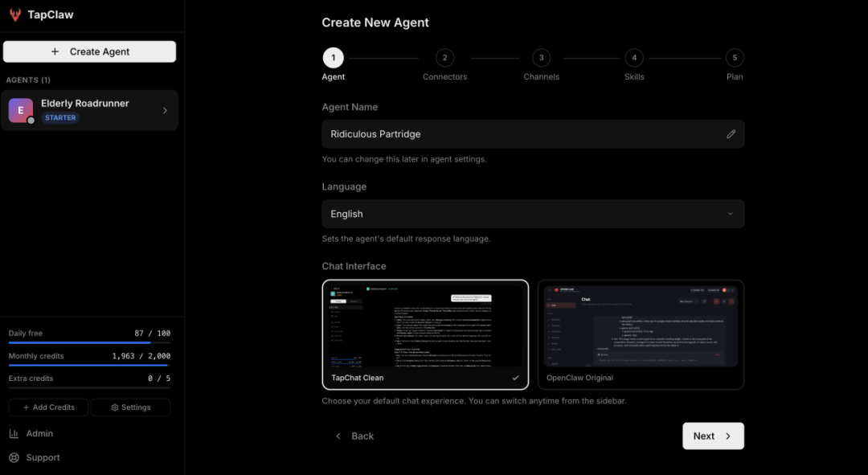The width and height of the screenshot is (868, 475).
Task: Click the checkmark on TapChat Clean
Action: click(515, 378)
